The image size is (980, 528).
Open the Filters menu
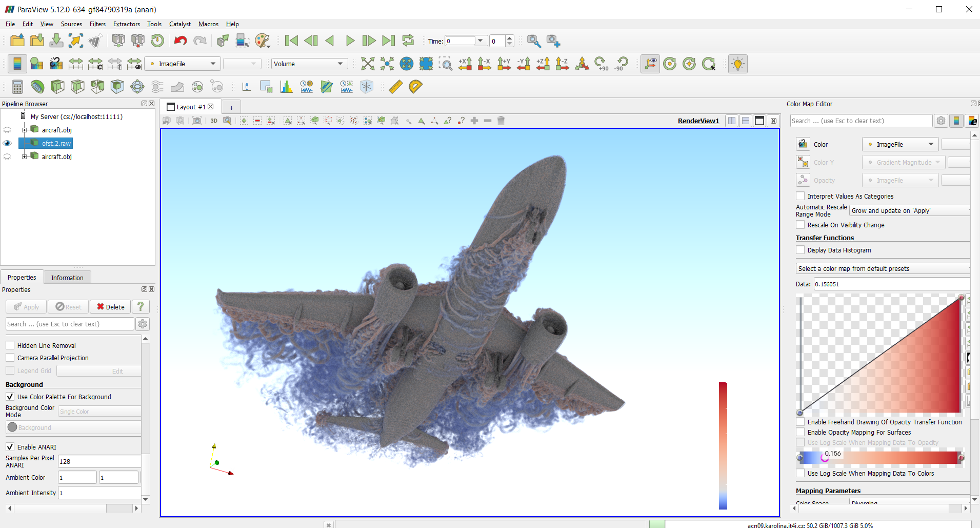pyautogui.click(x=97, y=24)
